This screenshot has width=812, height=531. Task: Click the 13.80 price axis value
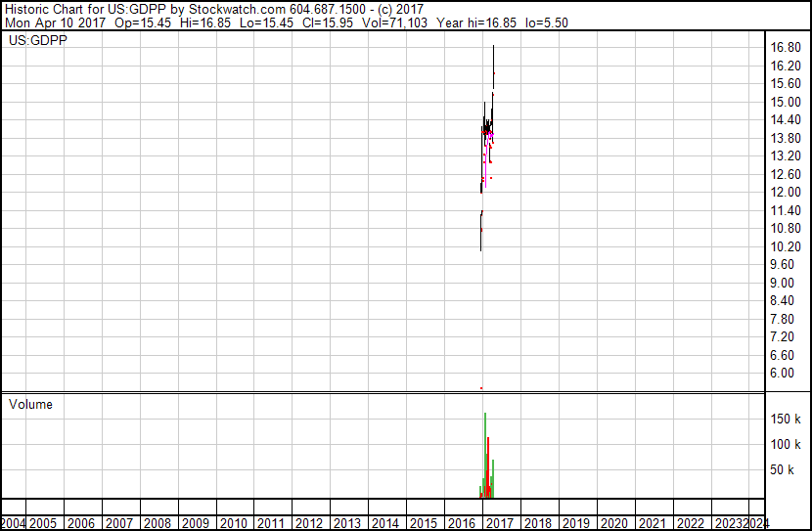786,138
